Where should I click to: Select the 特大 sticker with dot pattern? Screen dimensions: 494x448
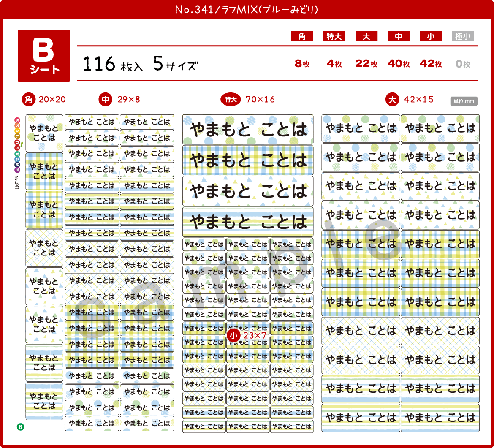[x=248, y=130]
